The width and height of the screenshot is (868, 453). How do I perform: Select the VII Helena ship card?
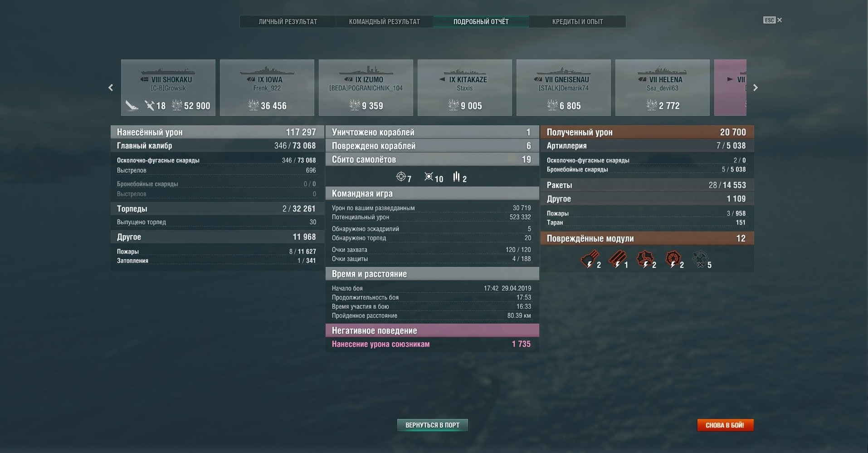pos(662,88)
